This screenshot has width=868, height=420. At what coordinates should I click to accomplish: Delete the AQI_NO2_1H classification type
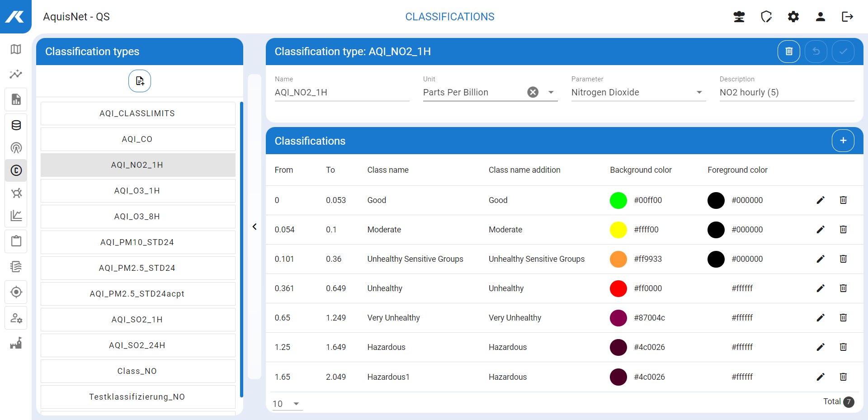[x=788, y=52]
